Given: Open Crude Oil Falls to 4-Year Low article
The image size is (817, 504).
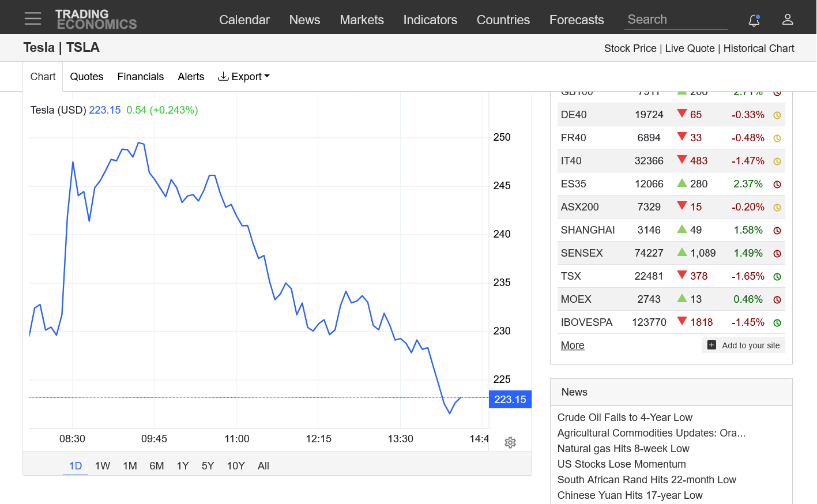Looking at the screenshot, I should click(x=625, y=418).
